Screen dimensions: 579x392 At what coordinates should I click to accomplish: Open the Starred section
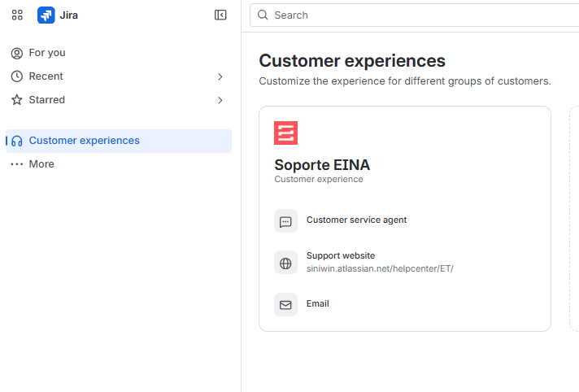click(x=47, y=100)
